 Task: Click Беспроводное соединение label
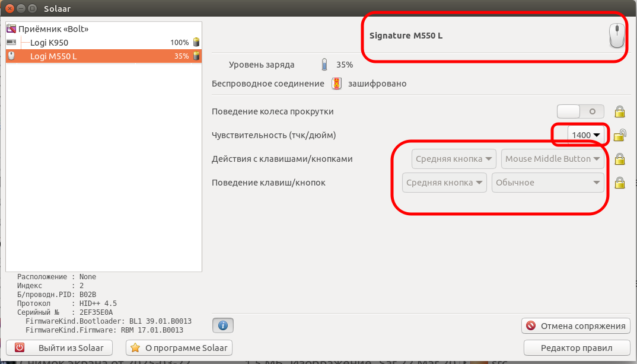click(268, 84)
